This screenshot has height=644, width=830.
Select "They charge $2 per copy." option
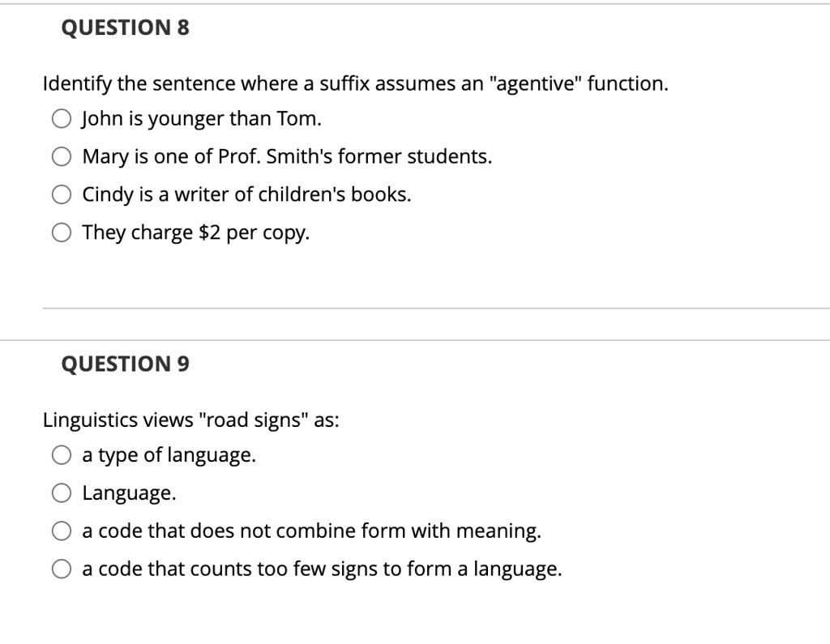coord(61,232)
